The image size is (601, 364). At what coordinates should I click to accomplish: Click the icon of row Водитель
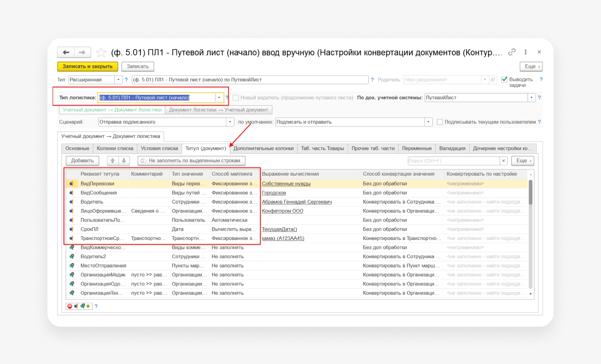(x=72, y=202)
